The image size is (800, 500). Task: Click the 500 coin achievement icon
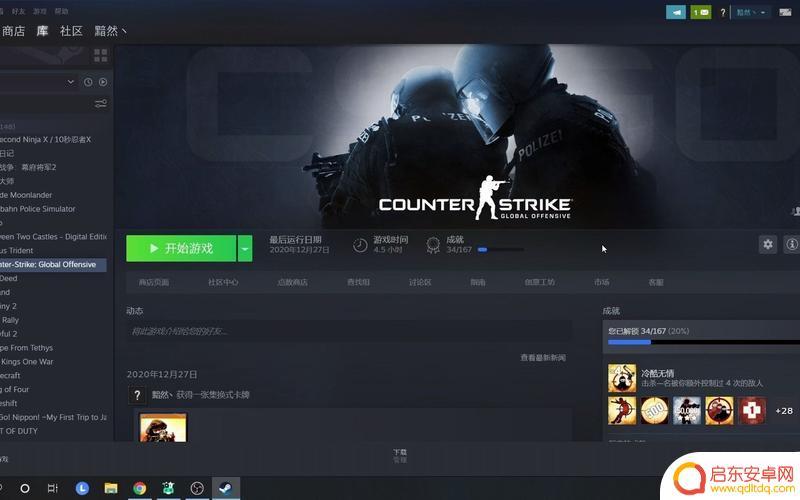pos(655,411)
